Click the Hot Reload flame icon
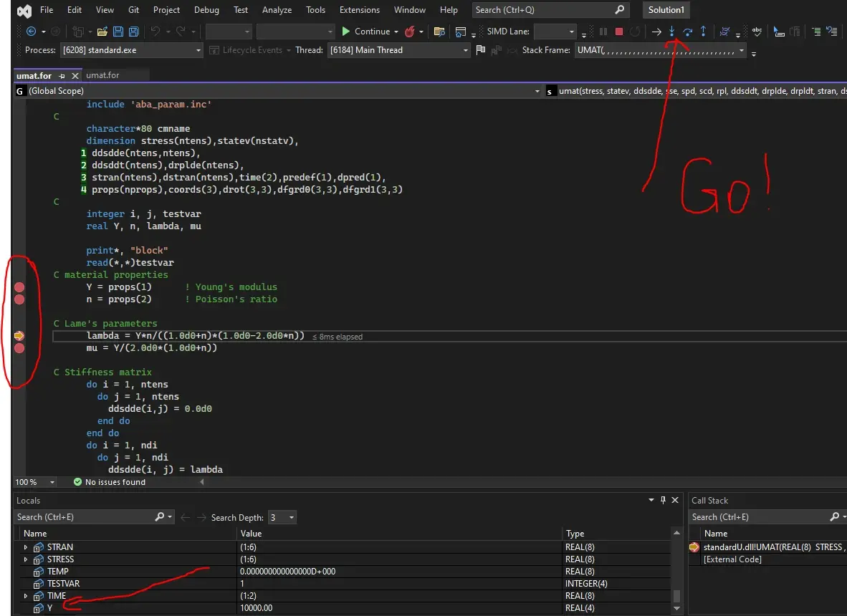Viewport: 847px width, 616px height. click(x=410, y=32)
